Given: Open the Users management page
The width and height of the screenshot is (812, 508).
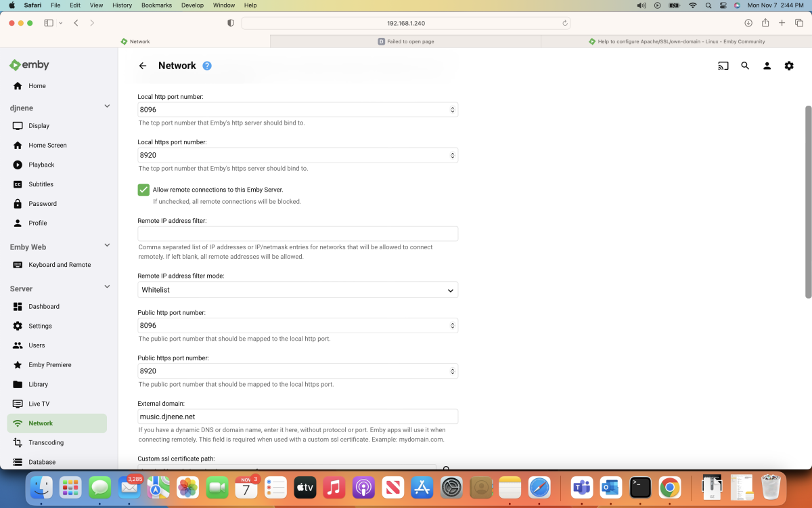Looking at the screenshot, I should pyautogui.click(x=35, y=345).
